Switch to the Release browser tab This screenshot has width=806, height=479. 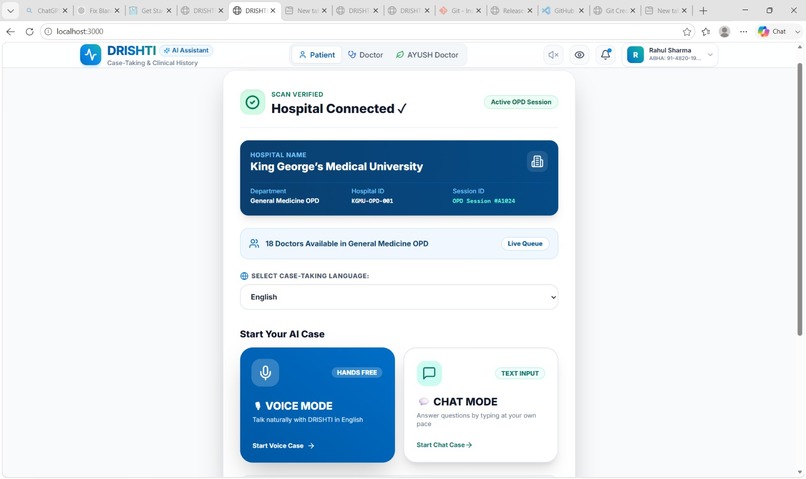click(x=510, y=10)
